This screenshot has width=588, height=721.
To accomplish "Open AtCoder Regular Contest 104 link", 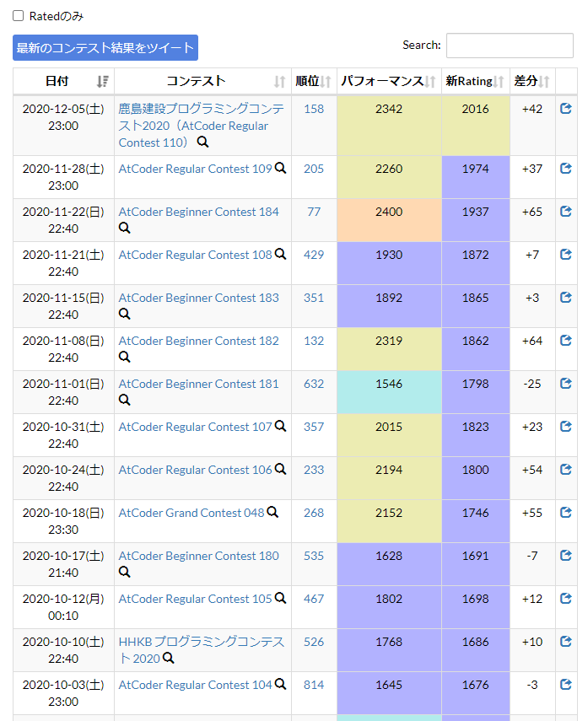I will [195, 685].
